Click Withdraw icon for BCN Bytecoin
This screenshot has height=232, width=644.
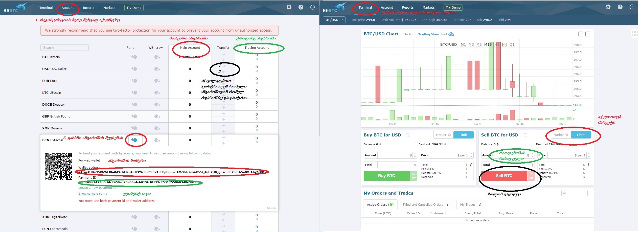tap(157, 140)
